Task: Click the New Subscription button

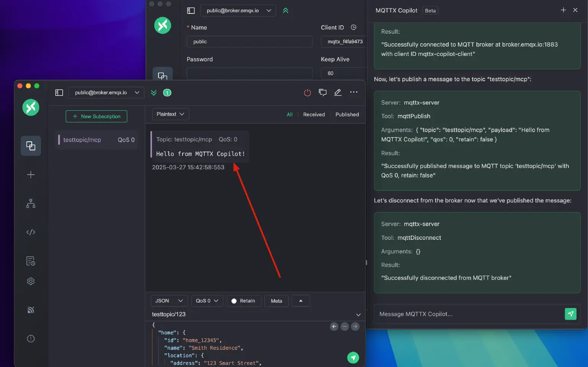Action: tap(96, 116)
